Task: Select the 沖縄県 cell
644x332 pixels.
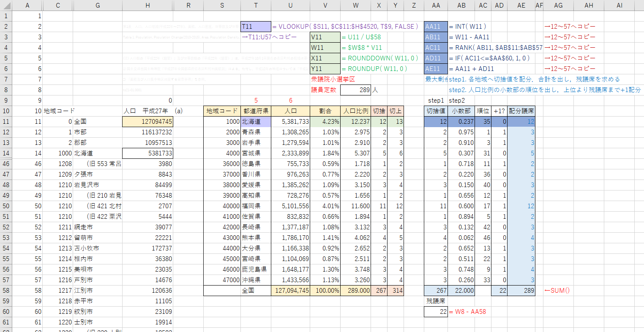Action: point(256,280)
